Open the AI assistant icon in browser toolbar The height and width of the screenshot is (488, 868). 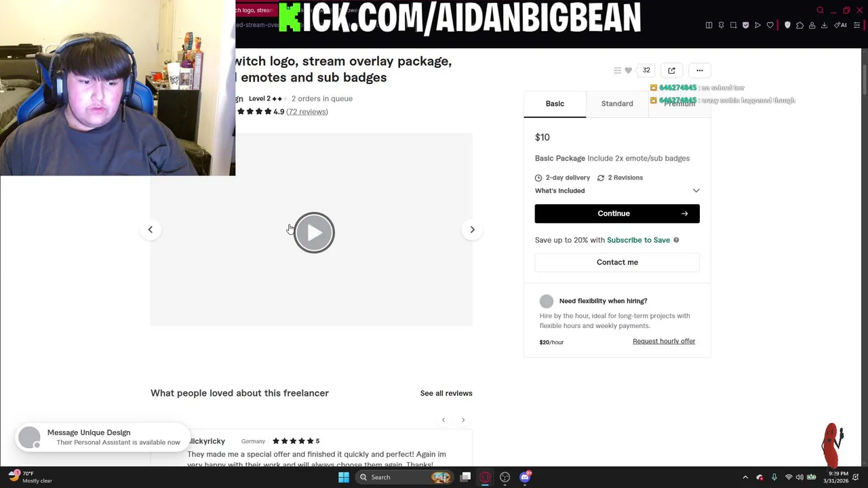coord(841,26)
